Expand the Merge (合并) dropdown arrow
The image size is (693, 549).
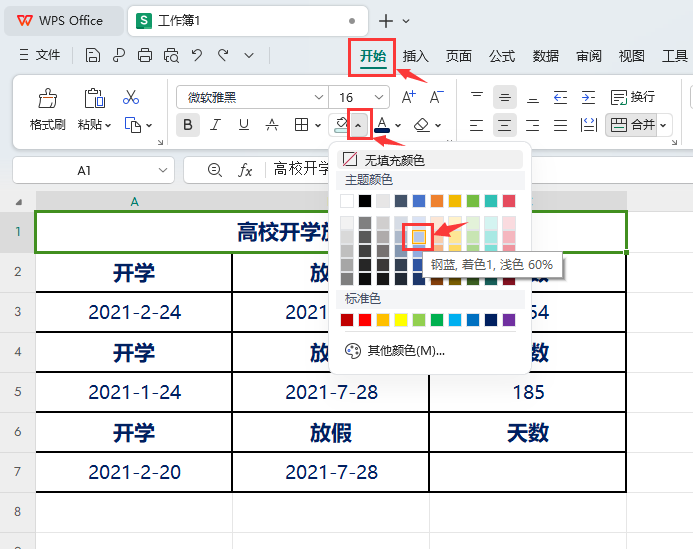click(x=663, y=126)
